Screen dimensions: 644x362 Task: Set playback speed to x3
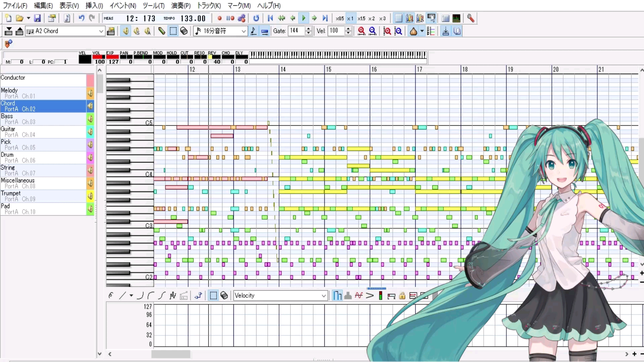coord(382,18)
